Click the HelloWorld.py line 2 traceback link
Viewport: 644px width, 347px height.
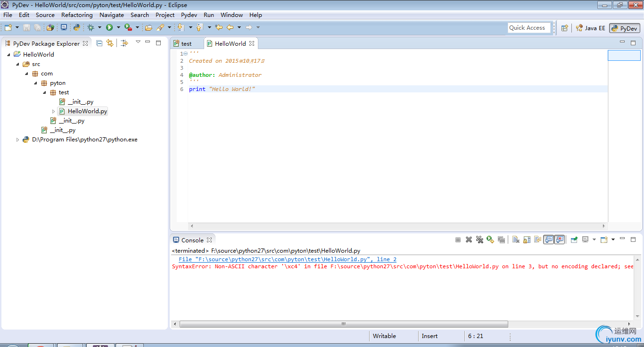pyautogui.click(x=288, y=259)
